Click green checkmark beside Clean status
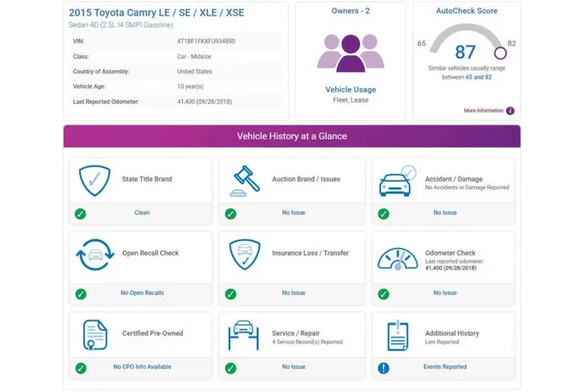588x392 pixels. pos(80,213)
